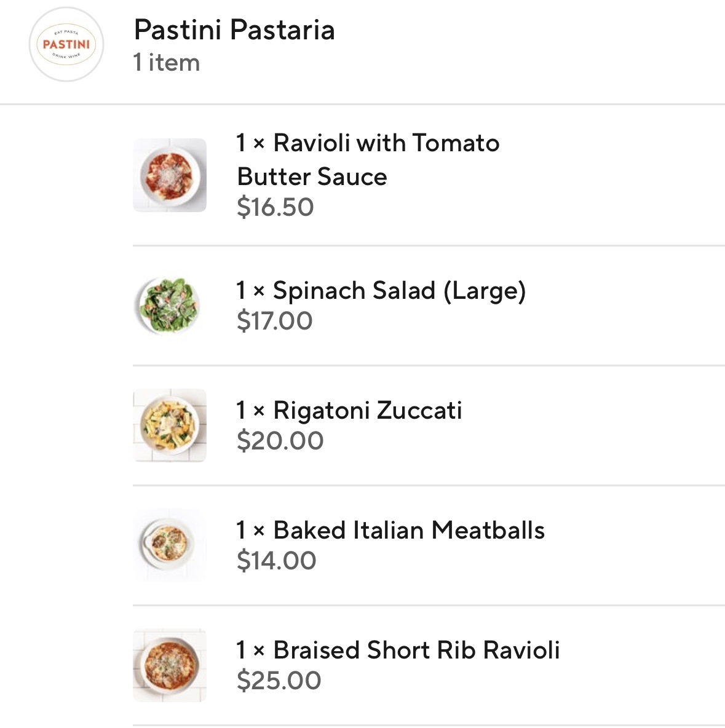Click the Pastini restaurant logo
Screen dimensions: 725x728
pos(66,44)
